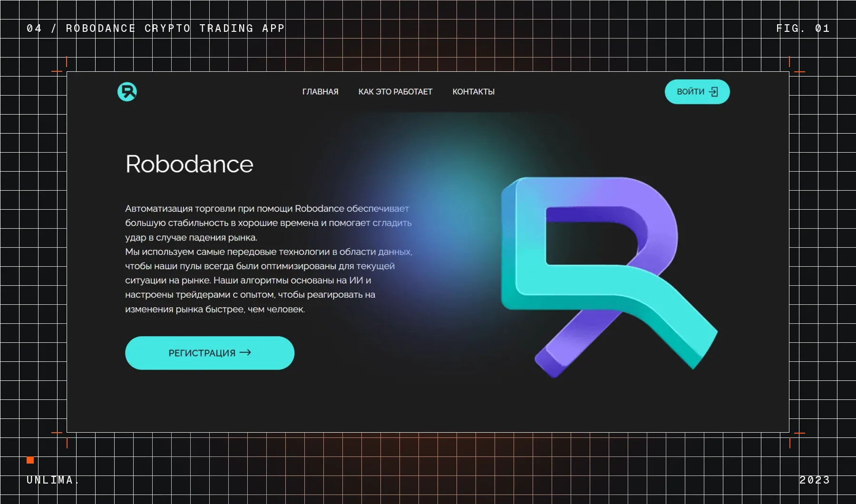
Task: Click the Robodance headline text
Action: point(189,164)
